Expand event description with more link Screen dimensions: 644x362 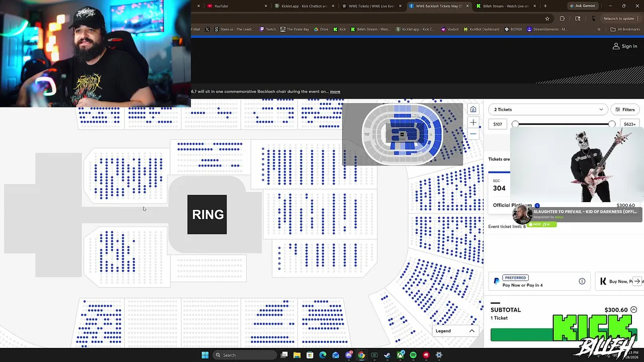click(335, 92)
